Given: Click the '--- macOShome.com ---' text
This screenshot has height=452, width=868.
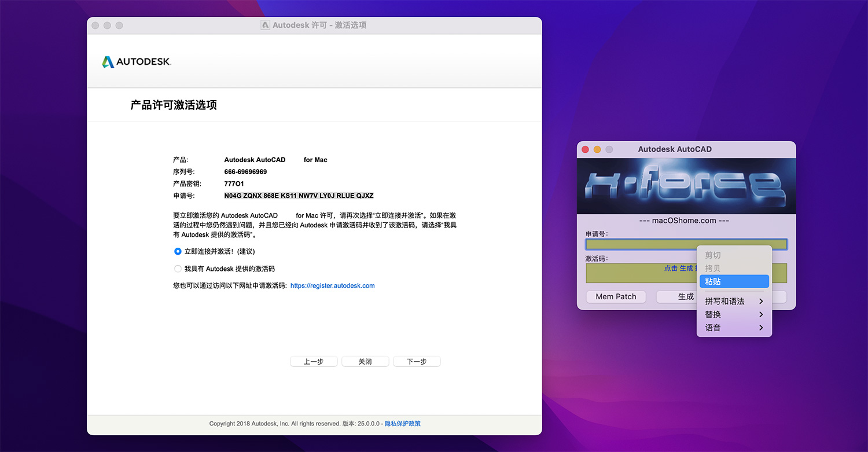Looking at the screenshot, I should tap(684, 221).
